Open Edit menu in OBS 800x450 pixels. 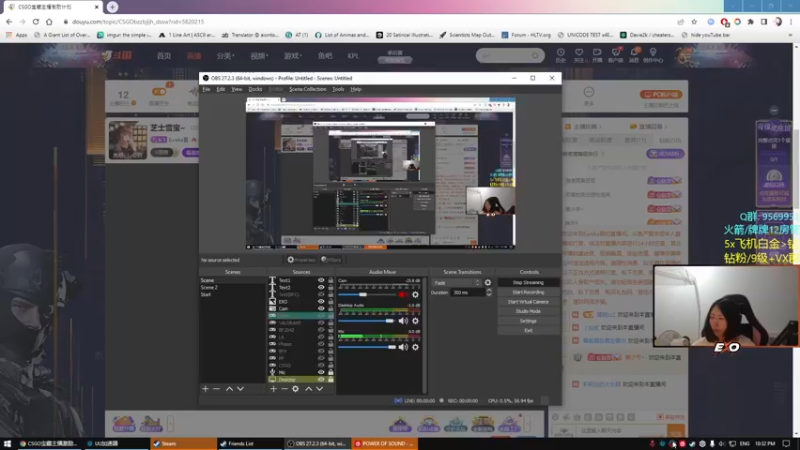coord(221,89)
